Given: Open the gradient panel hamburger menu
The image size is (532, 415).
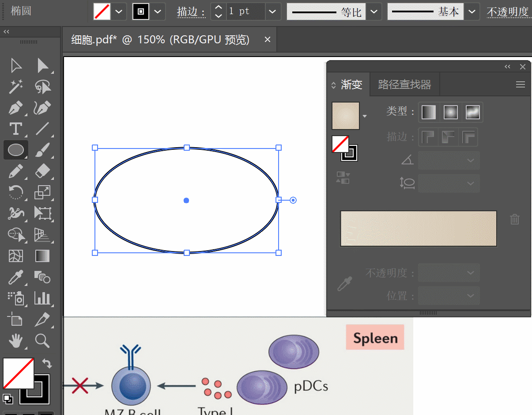Looking at the screenshot, I should click(x=521, y=84).
